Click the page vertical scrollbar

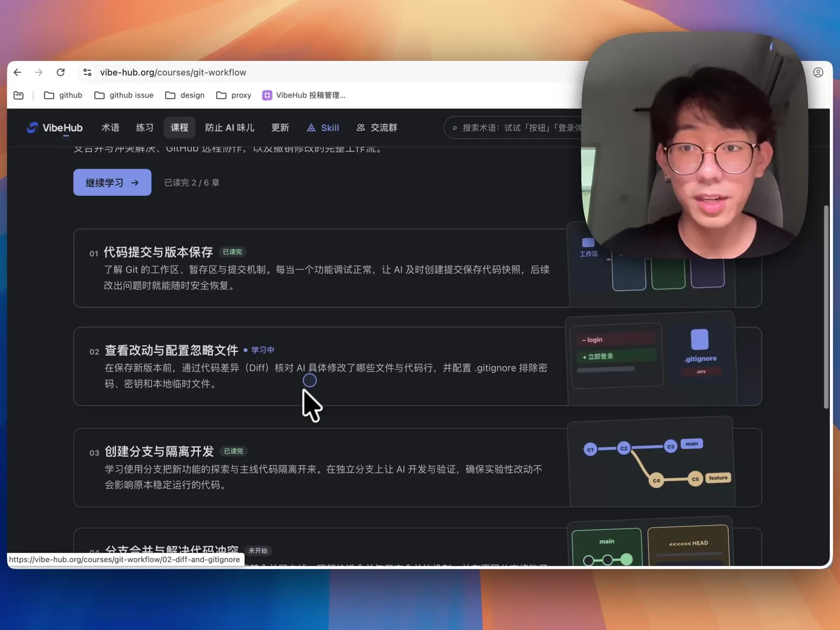click(826, 307)
